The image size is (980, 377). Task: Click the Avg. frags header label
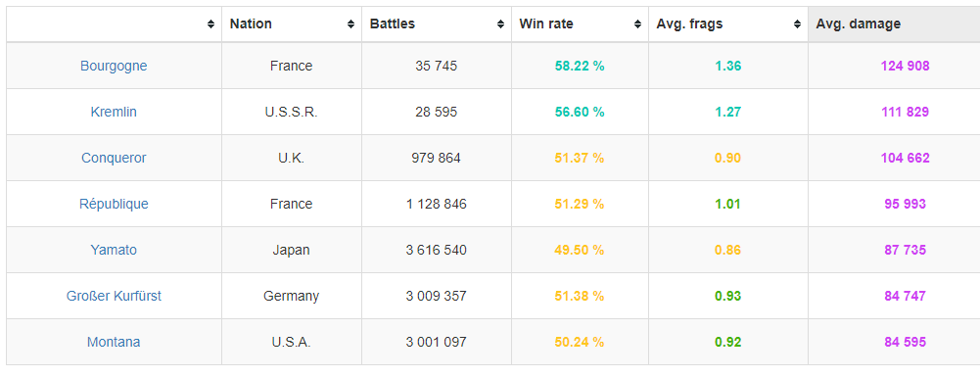coord(689,24)
